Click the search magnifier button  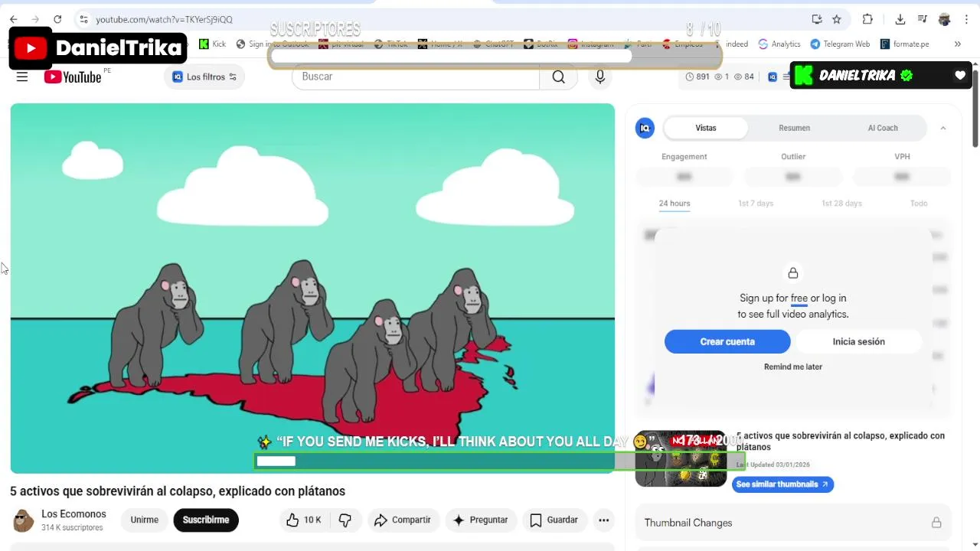[558, 77]
